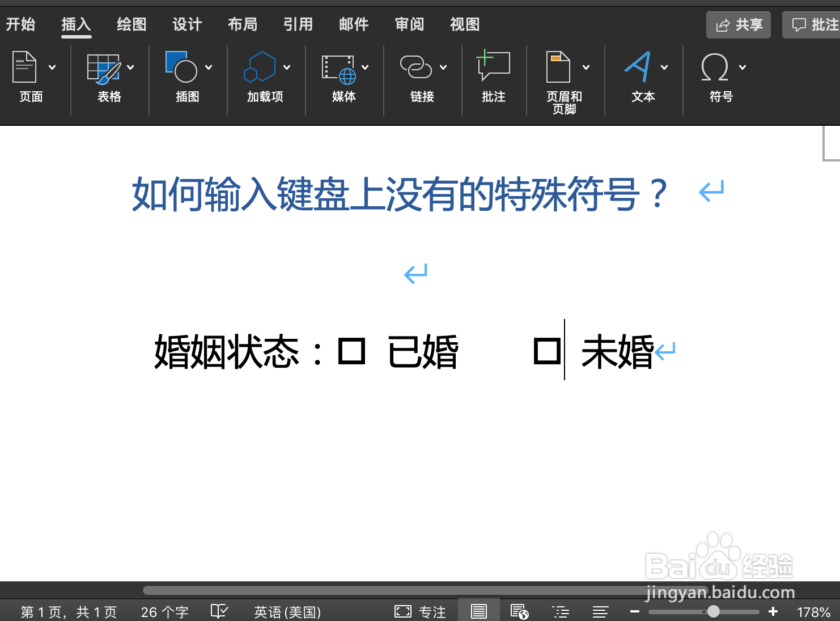Expand the Table (表格) dropdown arrow
Screen dimensions: 840x621
(130, 67)
